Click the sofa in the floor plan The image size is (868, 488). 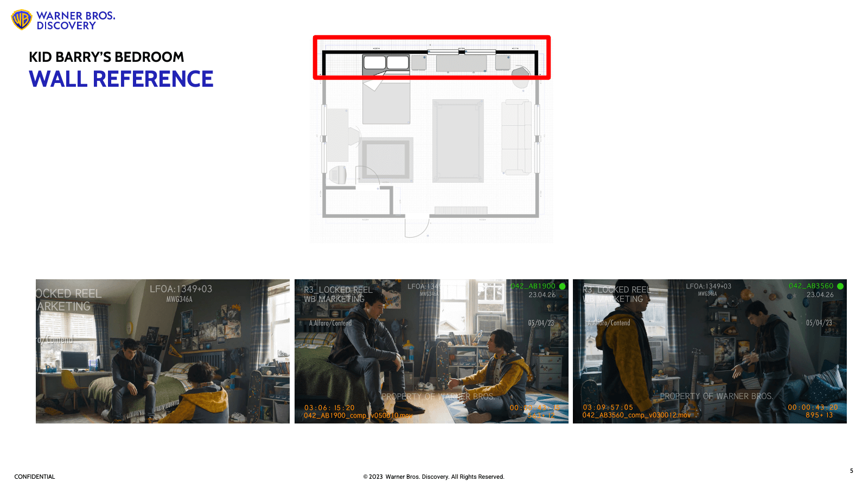[x=516, y=137]
